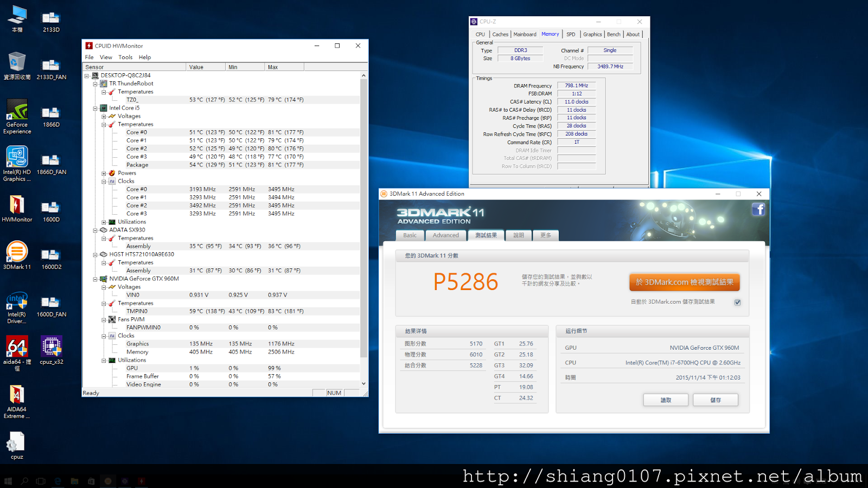Select the 2133D desktop folder icon
Screen dimensions: 868x488
(x=52, y=22)
